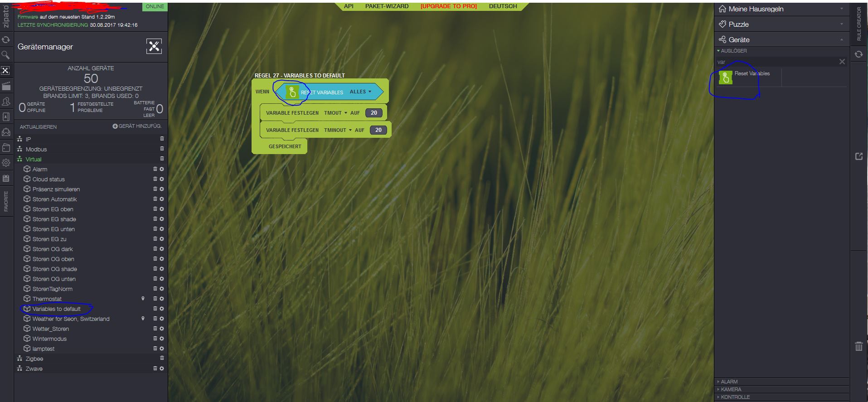Open search via magnifier sidebar icon
868x402 pixels.
pyautogui.click(x=6, y=55)
